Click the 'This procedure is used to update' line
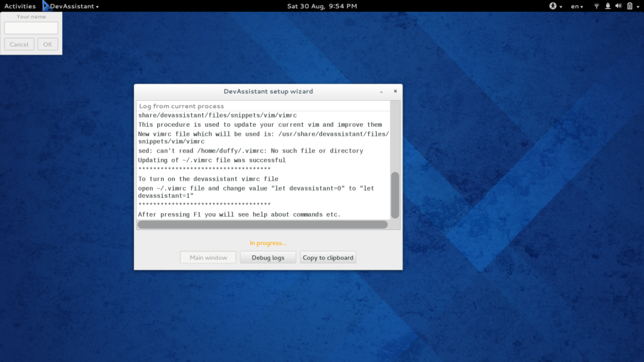The width and height of the screenshot is (644, 362). (260, 125)
